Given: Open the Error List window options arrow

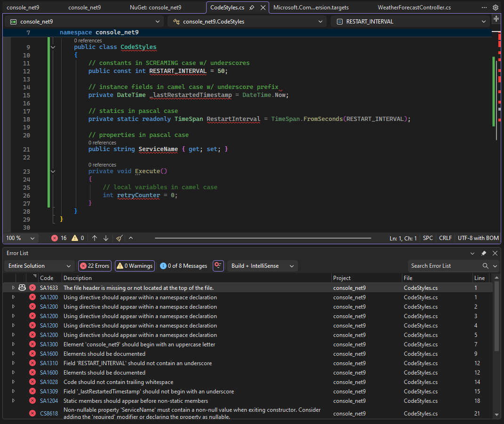Looking at the screenshot, I should pos(472,253).
